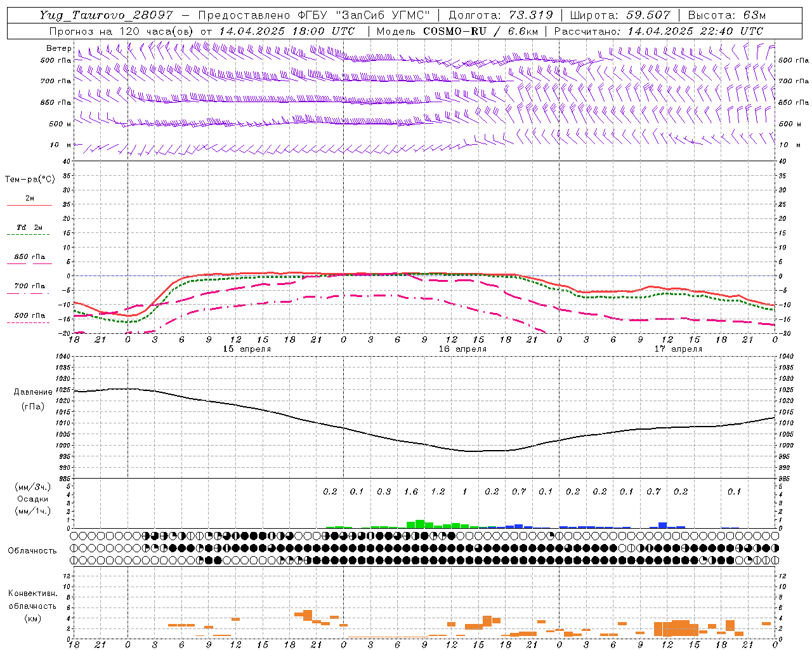
Task: Click the 850 гПа temperature legend entry
Action: pyautogui.click(x=29, y=259)
